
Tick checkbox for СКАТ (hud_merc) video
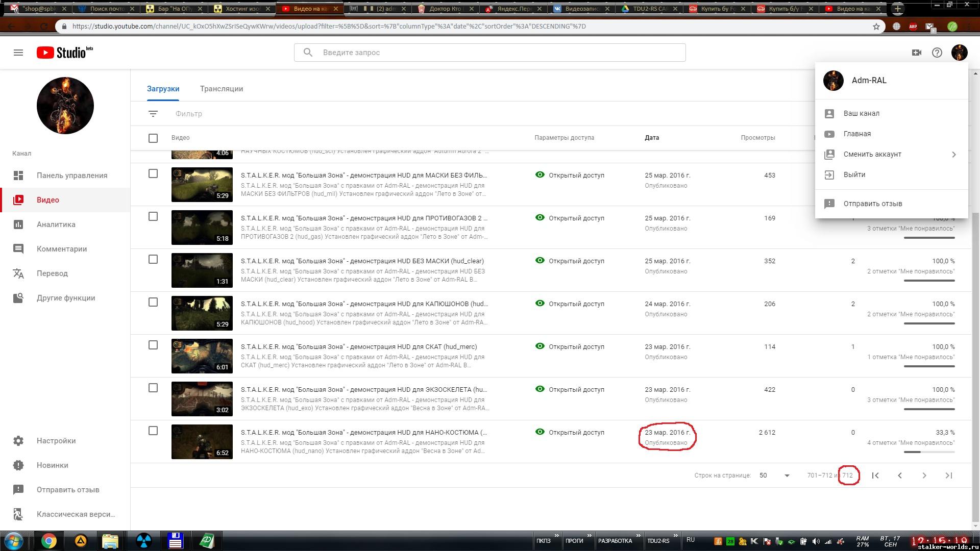(x=153, y=345)
